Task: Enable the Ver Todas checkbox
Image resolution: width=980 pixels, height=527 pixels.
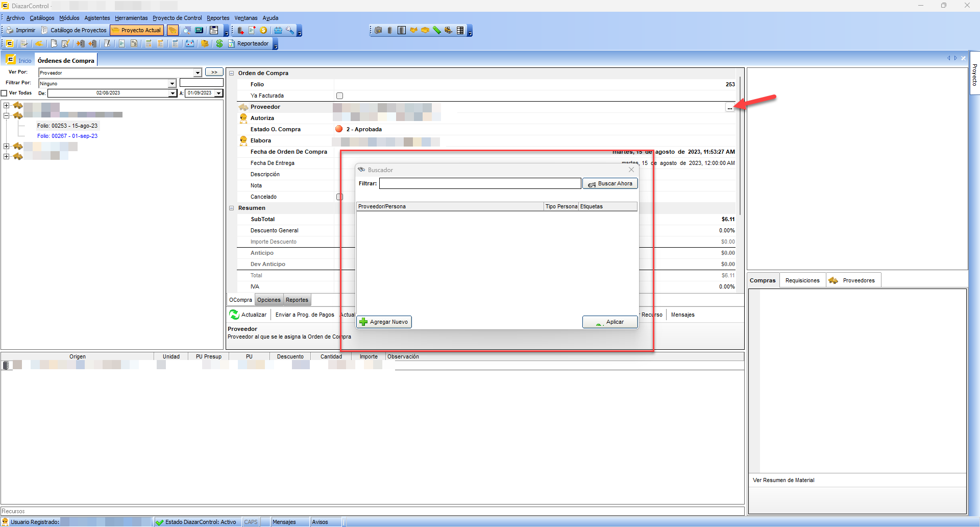Action: 4,93
